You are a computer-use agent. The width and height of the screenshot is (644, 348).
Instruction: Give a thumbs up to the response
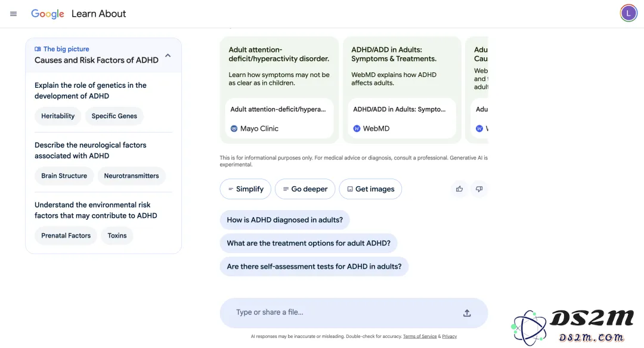[x=459, y=189]
